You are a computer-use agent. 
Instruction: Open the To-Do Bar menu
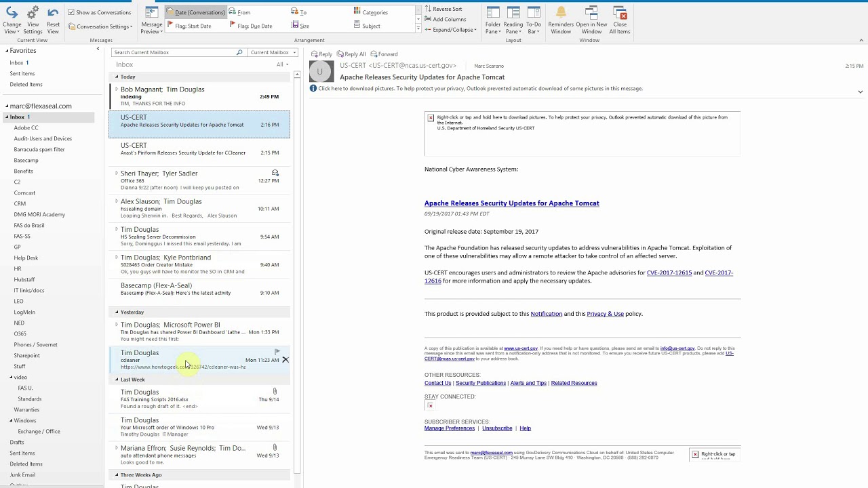point(534,20)
